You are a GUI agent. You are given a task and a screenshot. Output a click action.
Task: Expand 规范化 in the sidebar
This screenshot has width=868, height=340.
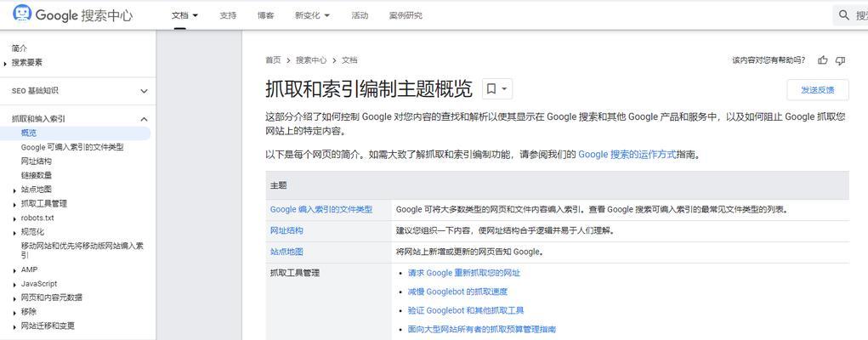14,233
